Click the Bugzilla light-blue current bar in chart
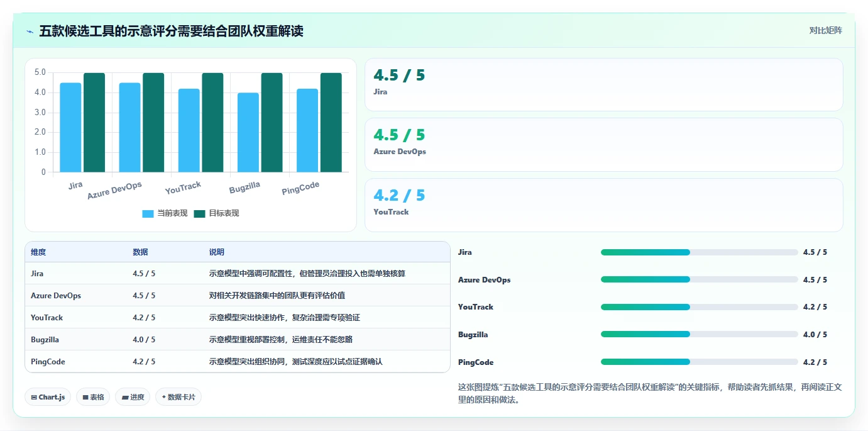 pos(248,132)
